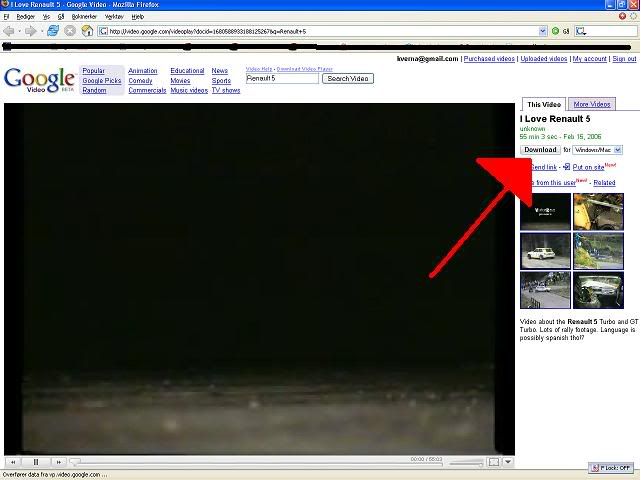
Task: Open the Commercials category link
Action: 147,90
